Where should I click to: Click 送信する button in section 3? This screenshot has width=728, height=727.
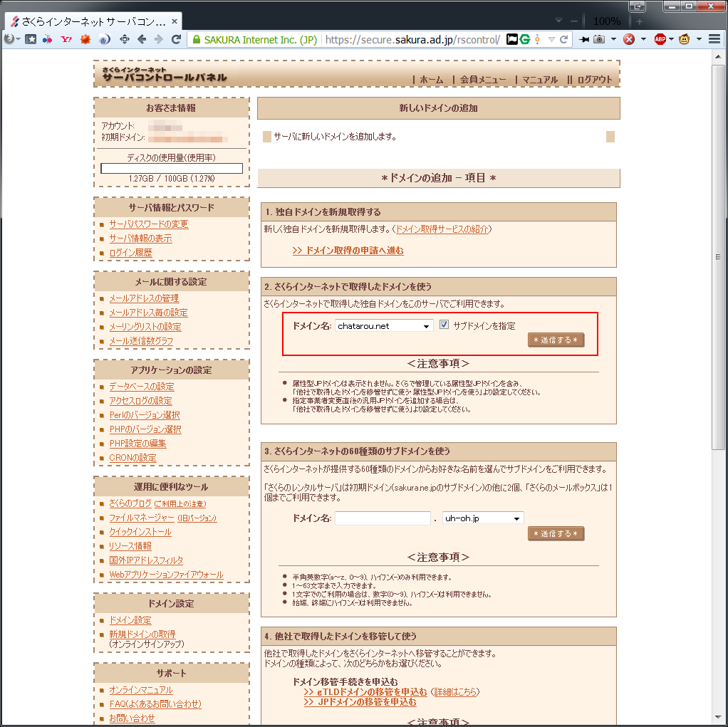[556, 533]
